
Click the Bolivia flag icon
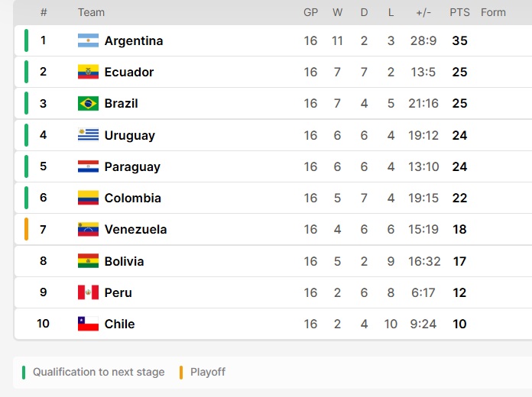[88, 261]
